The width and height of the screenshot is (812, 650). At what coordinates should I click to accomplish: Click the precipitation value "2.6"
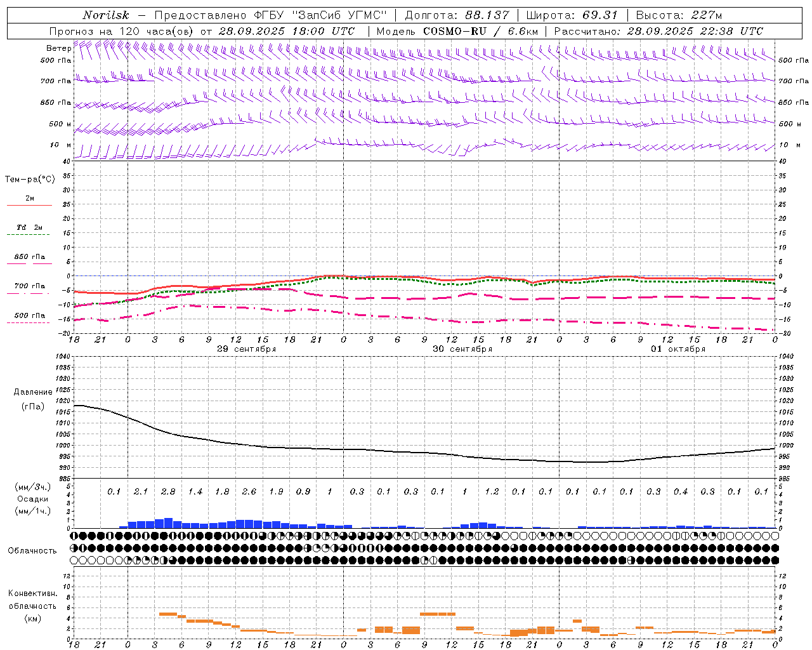click(249, 491)
